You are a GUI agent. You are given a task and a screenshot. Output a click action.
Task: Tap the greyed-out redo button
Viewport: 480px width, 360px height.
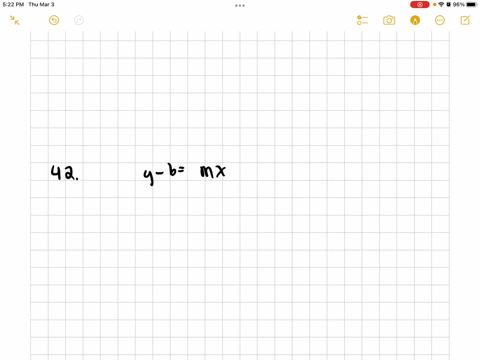[79, 20]
